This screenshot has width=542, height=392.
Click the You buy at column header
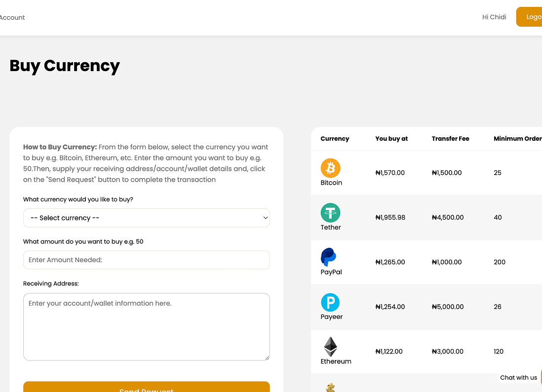coord(391,139)
